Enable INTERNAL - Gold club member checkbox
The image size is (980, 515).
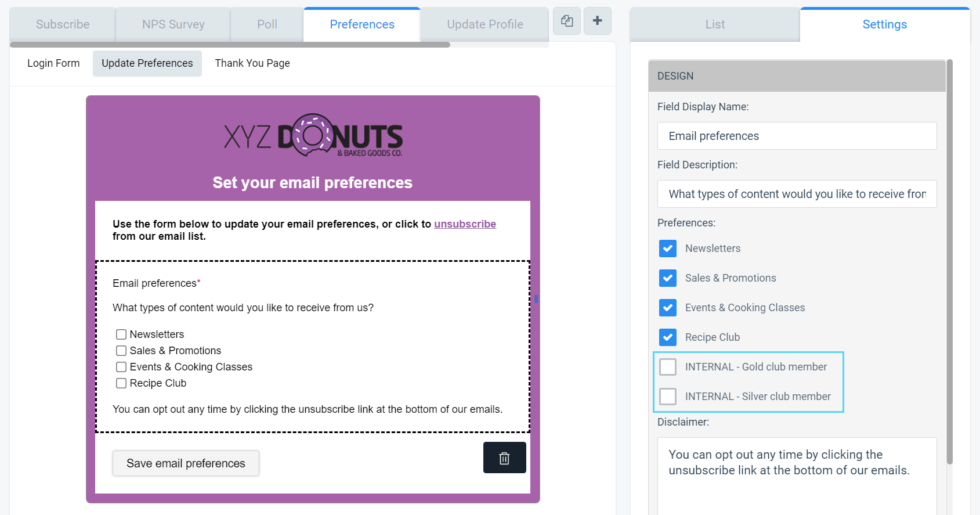coord(668,367)
